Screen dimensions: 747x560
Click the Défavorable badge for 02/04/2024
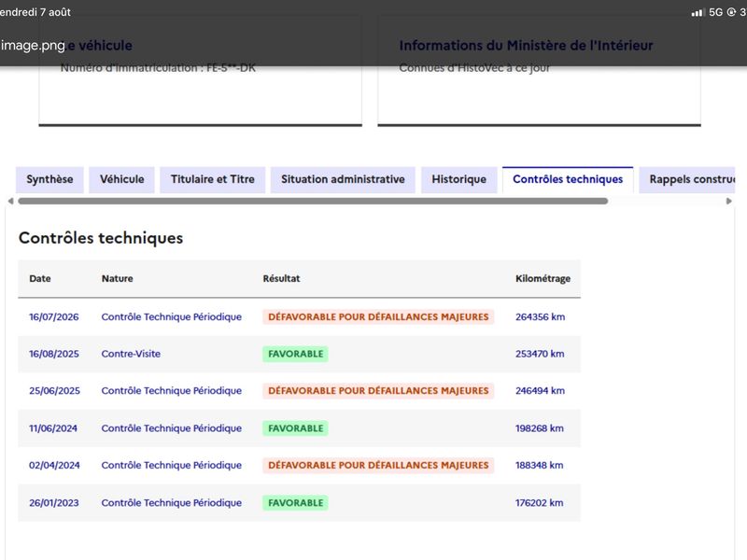[x=378, y=465]
